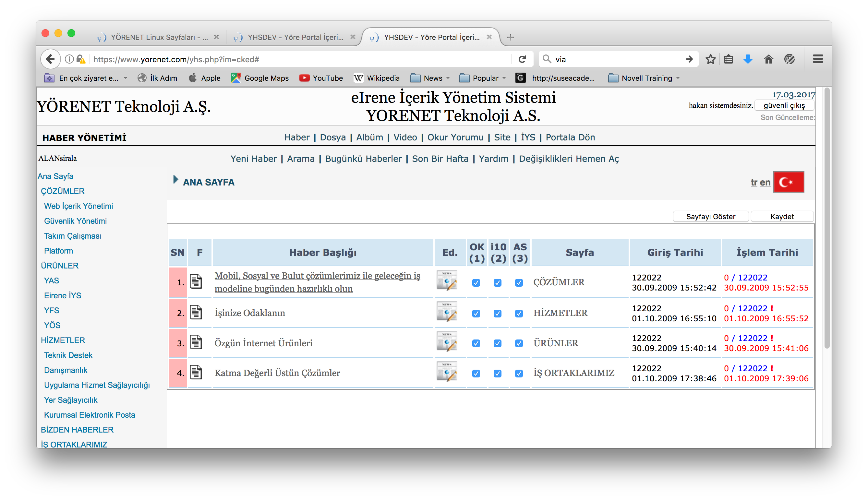Open Google Maps bookmark
This screenshot has height=500, width=868.
(260, 78)
